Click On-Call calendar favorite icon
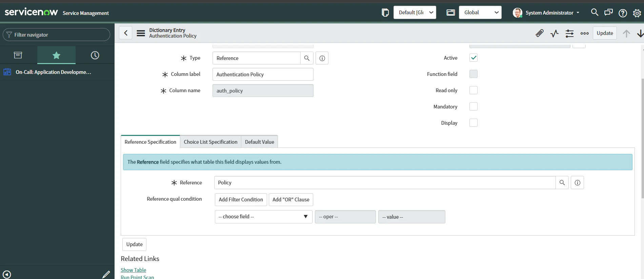Image resolution: width=644 pixels, height=279 pixels. click(x=7, y=72)
